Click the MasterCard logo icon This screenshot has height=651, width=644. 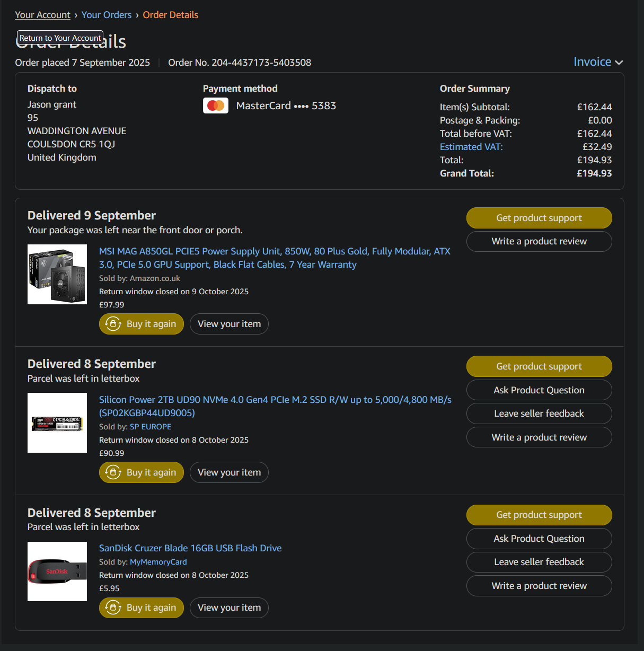[x=216, y=105]
